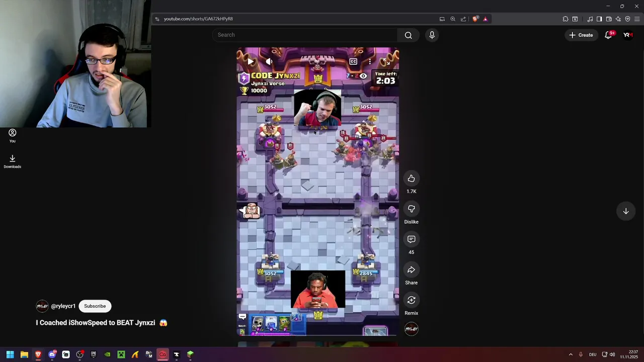Image resolution: width=644 pixels, height=362 pixels.
Task: Open YouTube notifications bell
Action: (x=609, y=35)
